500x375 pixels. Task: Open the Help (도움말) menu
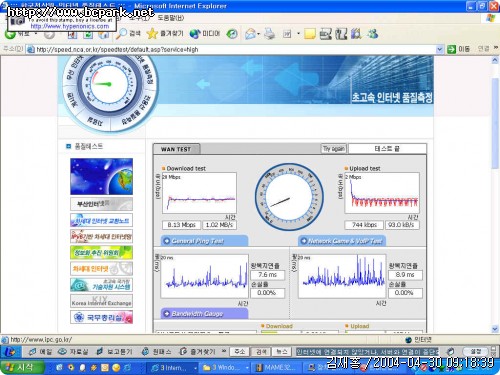click(171, 18)
